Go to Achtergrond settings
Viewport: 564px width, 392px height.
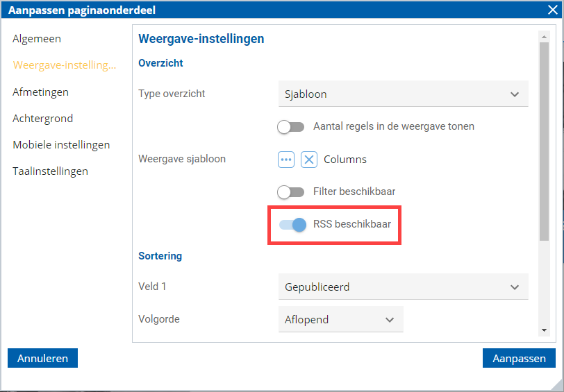[x=43, y=118]
